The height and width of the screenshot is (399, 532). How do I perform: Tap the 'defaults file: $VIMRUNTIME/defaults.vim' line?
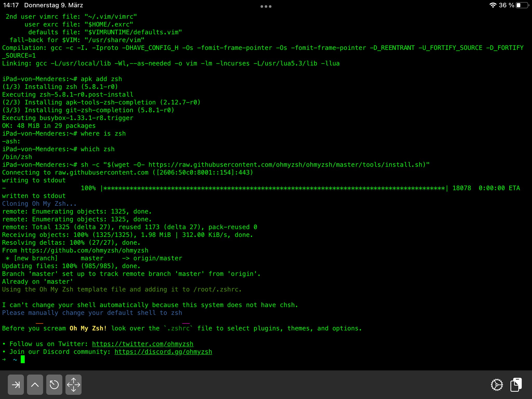click(x=105, y=32)
